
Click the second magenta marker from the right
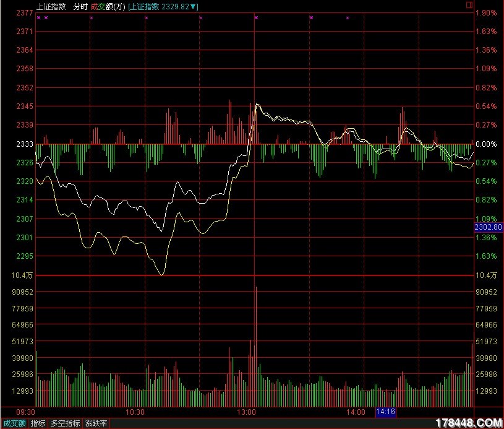pyautogui.click(x=311, y=18)
